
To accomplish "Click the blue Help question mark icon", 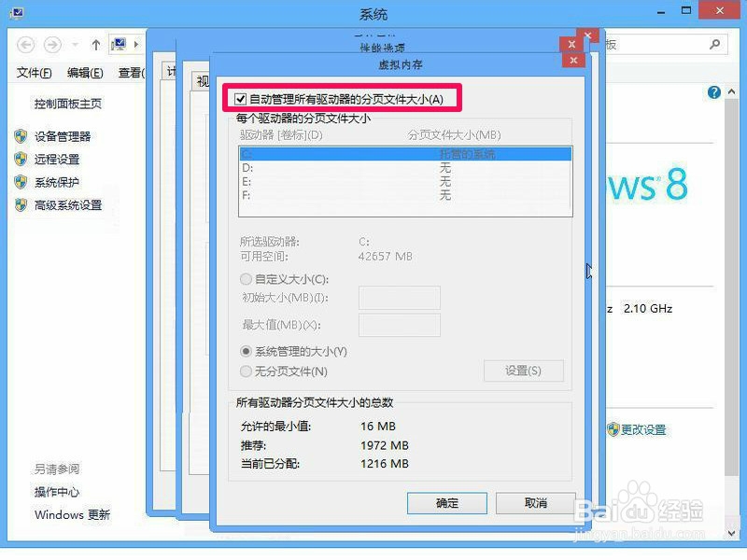I will pos(712,91).
